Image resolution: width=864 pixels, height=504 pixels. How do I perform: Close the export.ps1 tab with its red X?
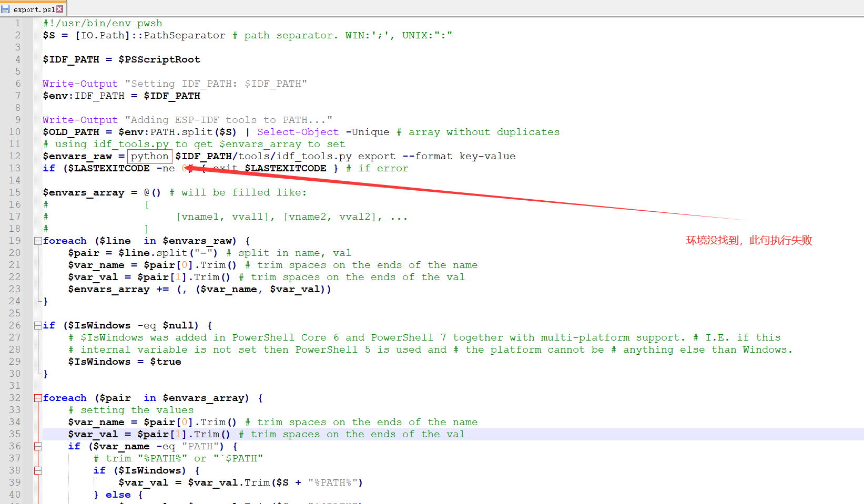59,9
